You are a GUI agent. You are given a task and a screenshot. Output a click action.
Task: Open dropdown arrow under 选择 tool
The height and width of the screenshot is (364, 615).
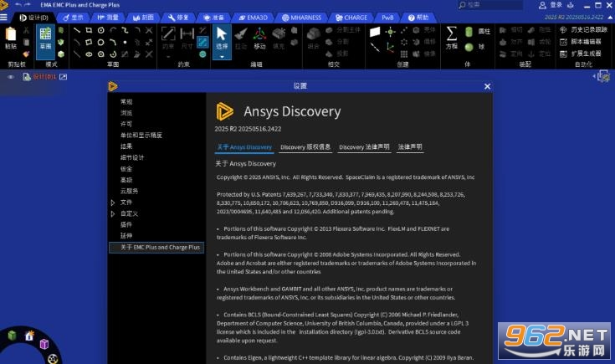[x=222, y=57]
